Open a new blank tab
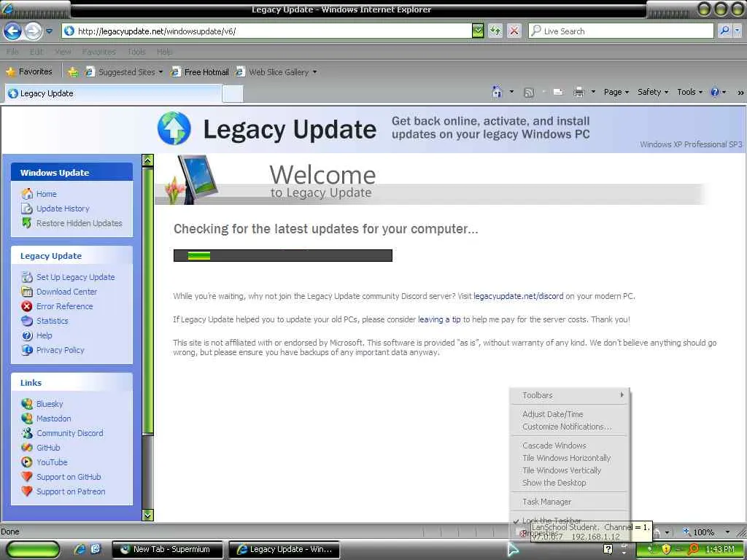The height and width of the screenshot is (560, 747). click(233, 94)
